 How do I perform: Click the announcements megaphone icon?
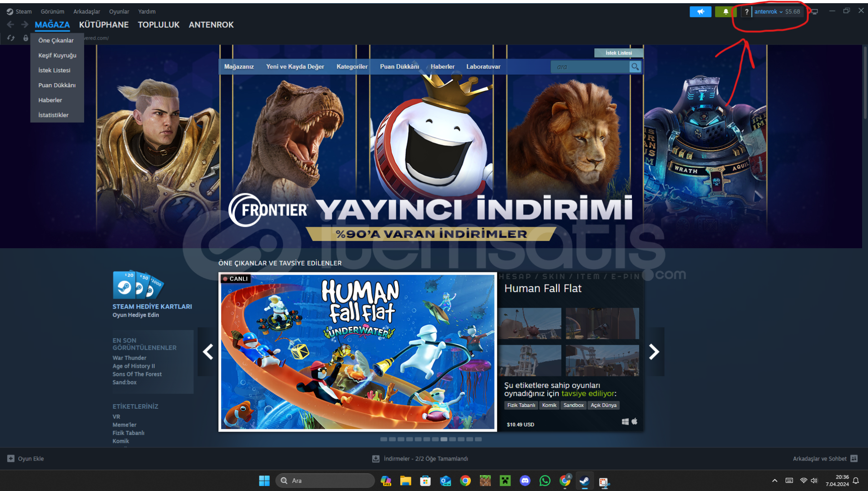point(700,12)
